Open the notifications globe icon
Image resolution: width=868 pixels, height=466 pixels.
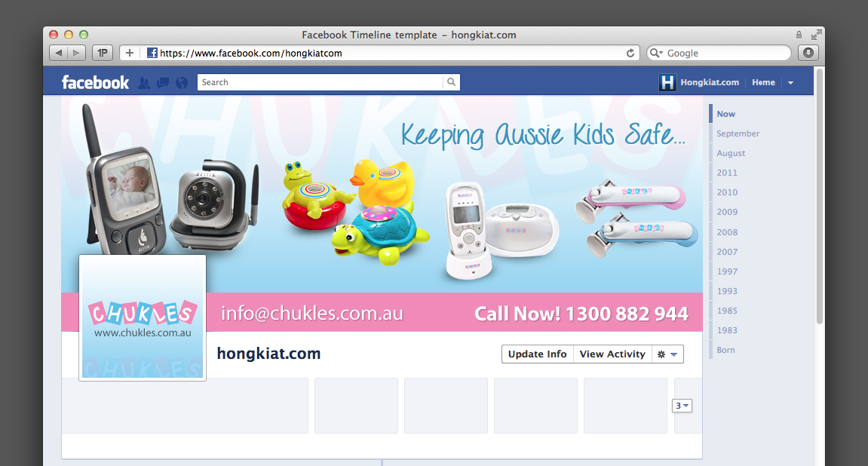pyautogui.click(x=182, y=83)
